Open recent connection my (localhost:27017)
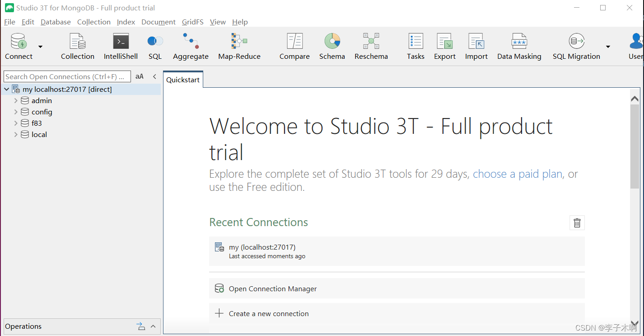The height and width of the screenshot is (336, 644). click(x=397, y=251)
